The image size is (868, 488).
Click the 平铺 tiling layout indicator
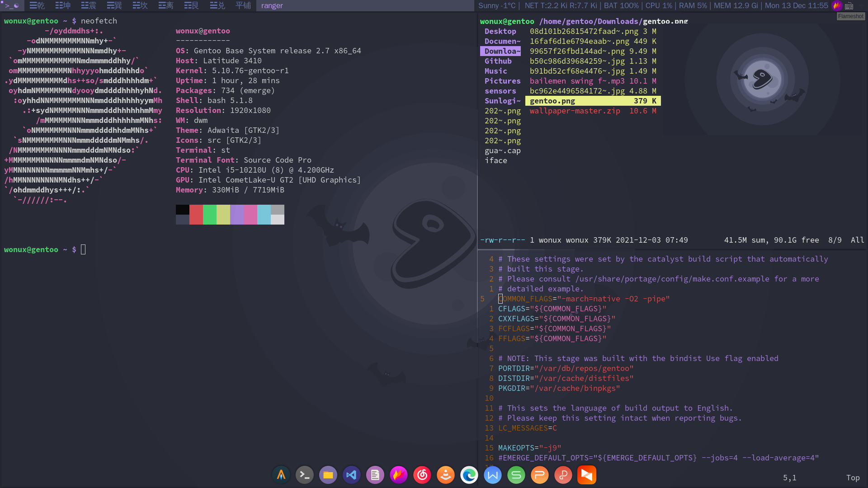[x=243, y=5]
